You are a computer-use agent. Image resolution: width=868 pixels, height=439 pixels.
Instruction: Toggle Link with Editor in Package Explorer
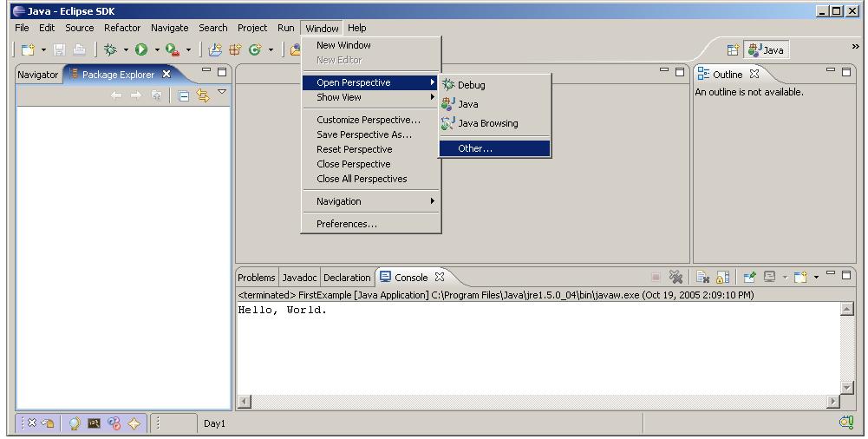203,95
